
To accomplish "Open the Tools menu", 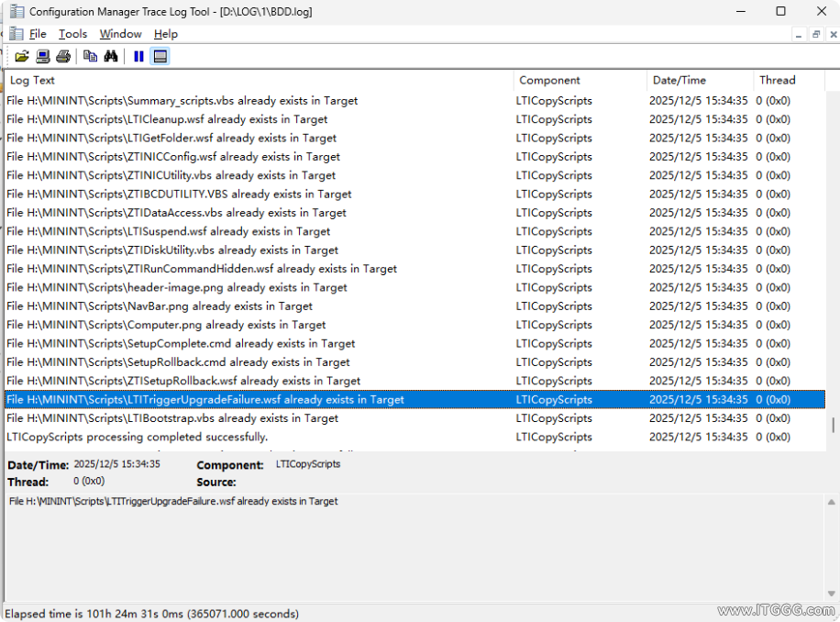I will tap(72, 34).
